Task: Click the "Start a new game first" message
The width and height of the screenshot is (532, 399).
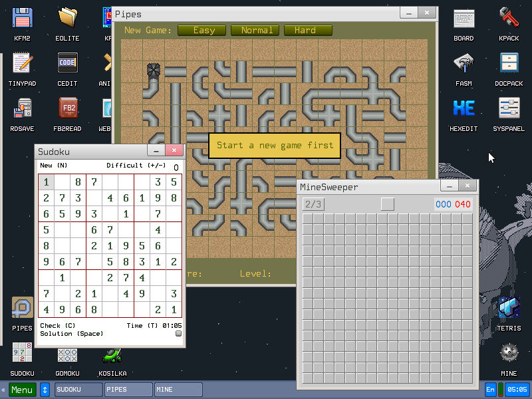Action: coord(275,146)
